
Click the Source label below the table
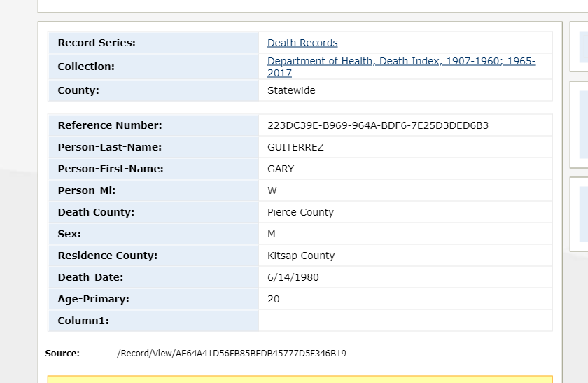coord(62,354)
